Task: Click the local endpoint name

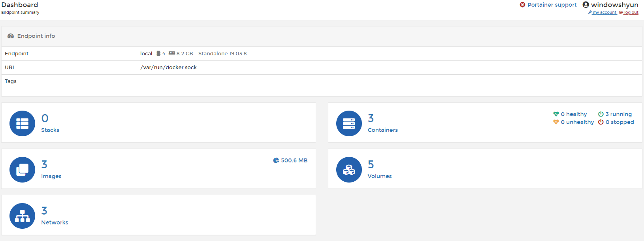Action: pyautogui.click(x=146, y=53)
